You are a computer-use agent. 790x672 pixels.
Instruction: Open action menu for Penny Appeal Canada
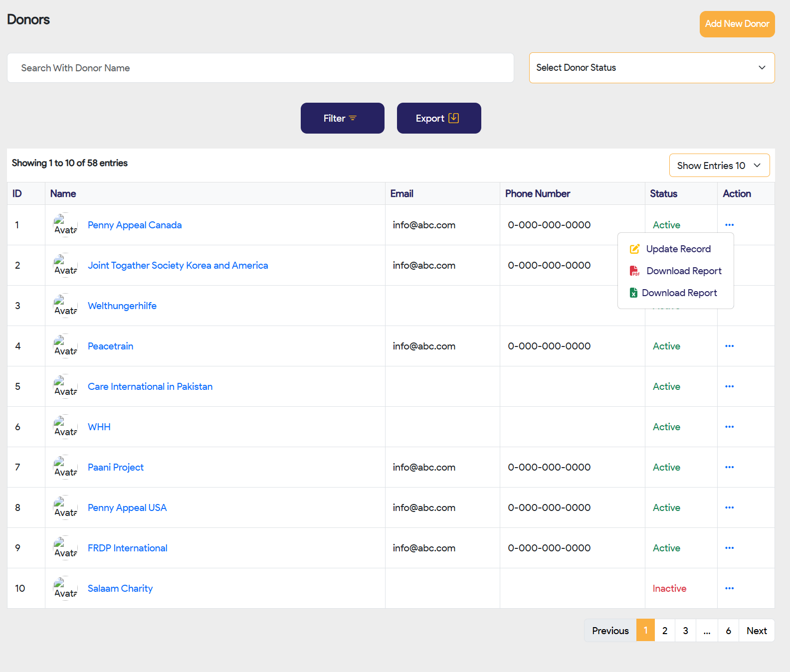point(729,225)
